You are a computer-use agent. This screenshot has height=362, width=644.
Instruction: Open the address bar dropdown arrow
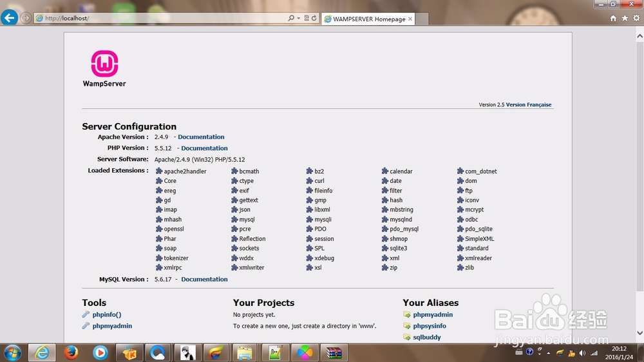click(x=299, y=18)
